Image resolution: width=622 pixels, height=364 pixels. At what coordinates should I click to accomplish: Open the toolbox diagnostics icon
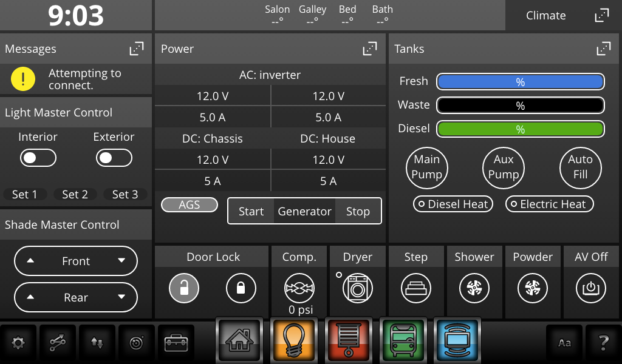176,343
